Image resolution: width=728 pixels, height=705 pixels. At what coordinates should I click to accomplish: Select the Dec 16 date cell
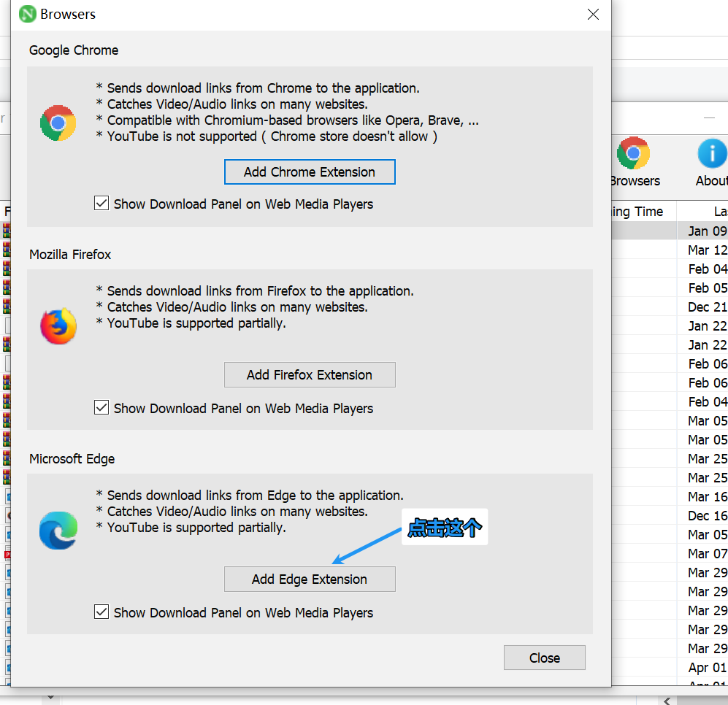pyautogui.click(x=707, y=516)
